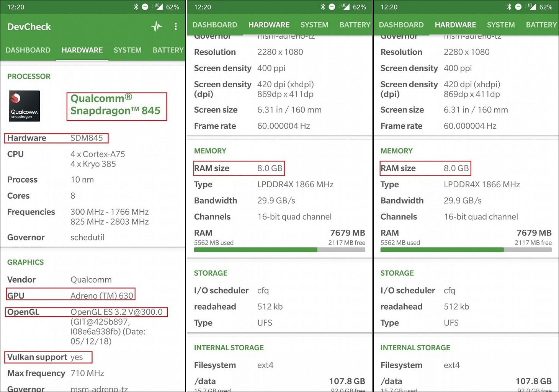The width and height of the screenshot is (559, 392).
Task: Select Vulkan support yes row
Action: click(48, 357)
